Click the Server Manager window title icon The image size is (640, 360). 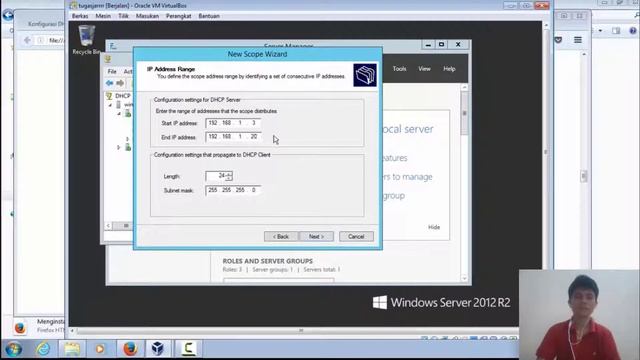113,46
